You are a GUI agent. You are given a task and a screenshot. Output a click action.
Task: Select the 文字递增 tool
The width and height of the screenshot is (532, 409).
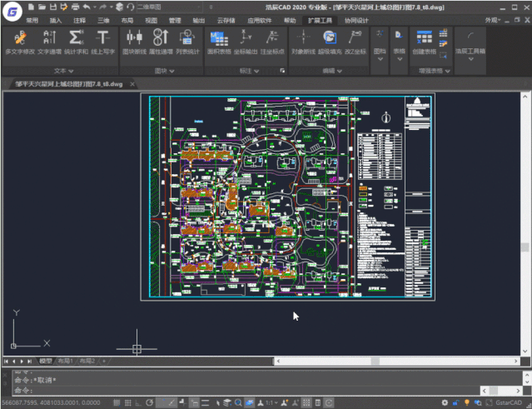[48, 37]
